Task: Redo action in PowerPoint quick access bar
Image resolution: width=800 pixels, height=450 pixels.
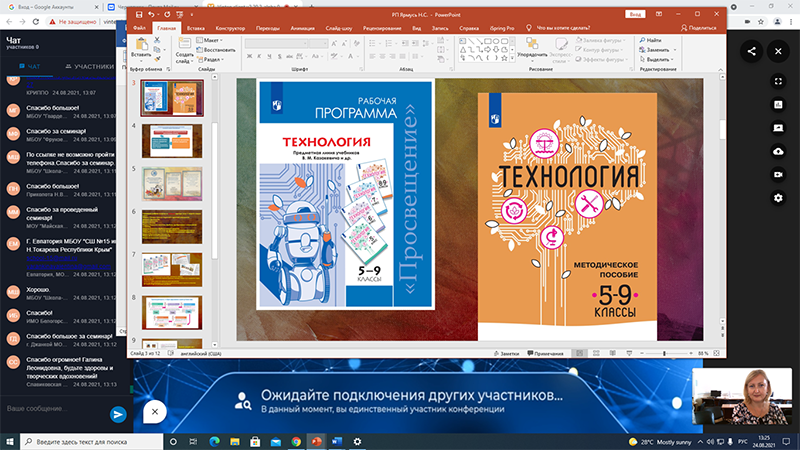Action: [167, 14]
